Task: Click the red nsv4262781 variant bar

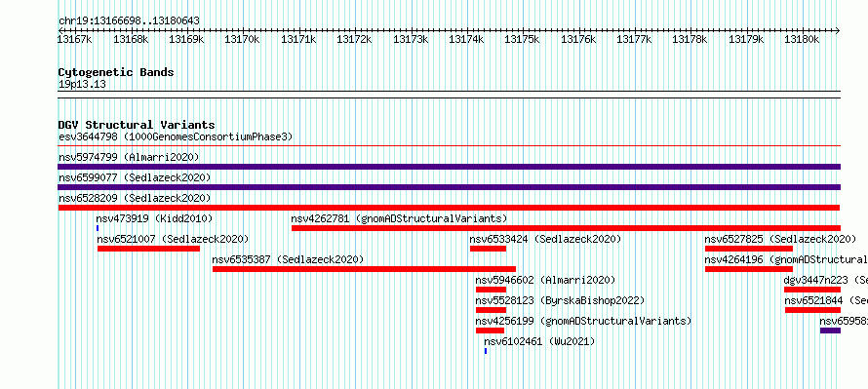Action: [566, 228]
